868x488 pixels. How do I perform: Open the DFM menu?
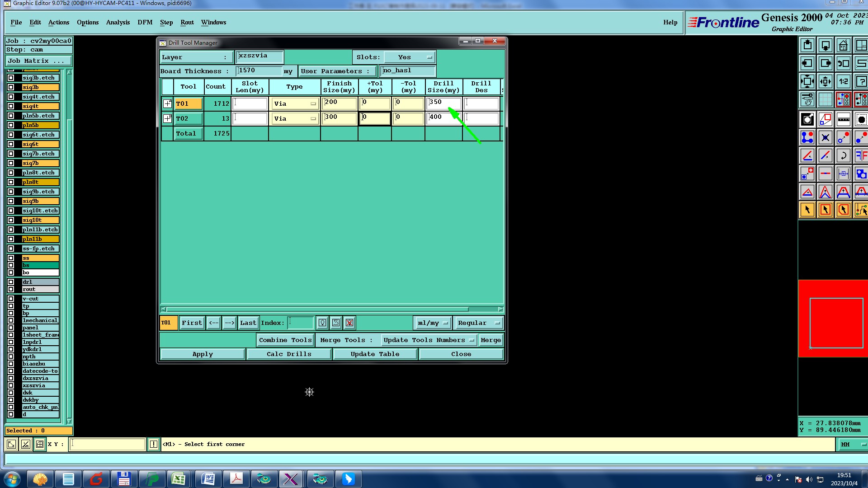pyautogui.click(x=145, y=22)
